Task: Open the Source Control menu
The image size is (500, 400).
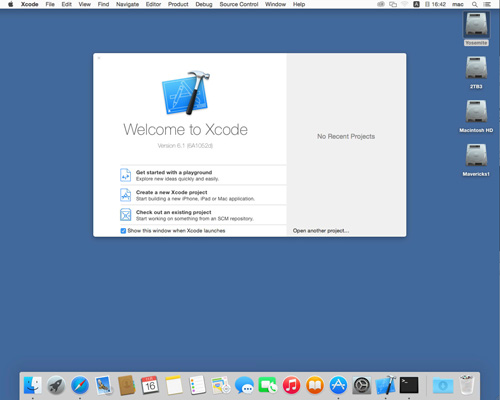Action: click(x=239, y=4)
